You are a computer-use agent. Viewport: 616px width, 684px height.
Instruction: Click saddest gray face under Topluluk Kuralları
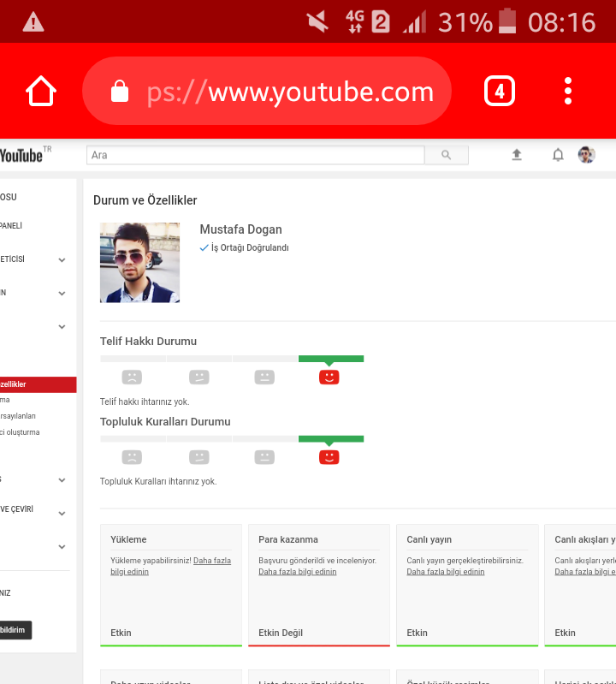pos(132,457)
